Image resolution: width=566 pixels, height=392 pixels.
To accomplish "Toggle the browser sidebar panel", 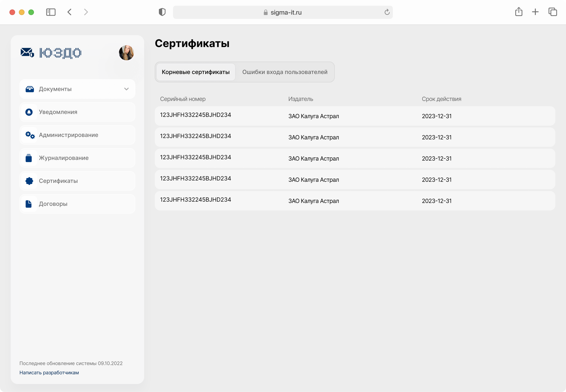I will pos(51,12).
